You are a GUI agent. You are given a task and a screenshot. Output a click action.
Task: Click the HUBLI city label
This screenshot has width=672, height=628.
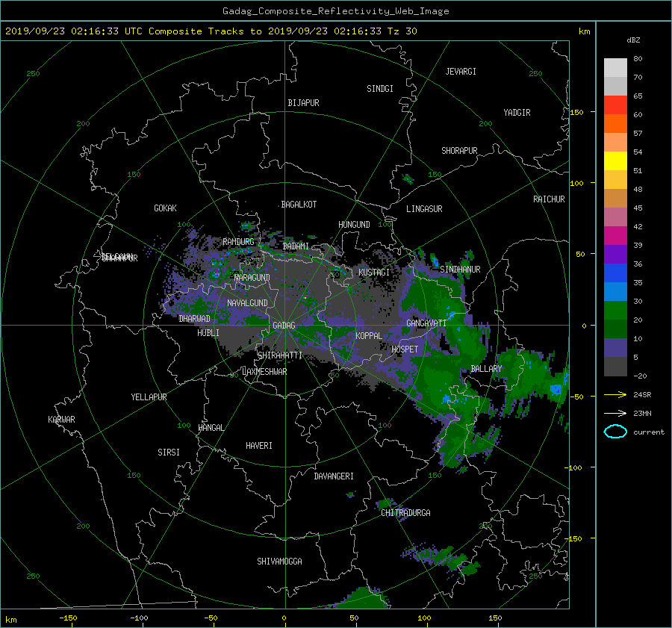(208, 333)
